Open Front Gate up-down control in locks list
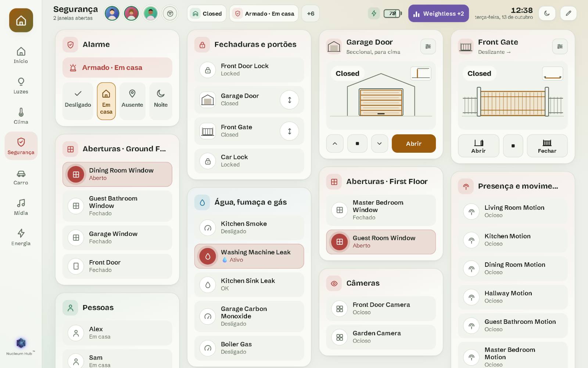This screenshot has width=588, height=368. [x=290, y=131]
